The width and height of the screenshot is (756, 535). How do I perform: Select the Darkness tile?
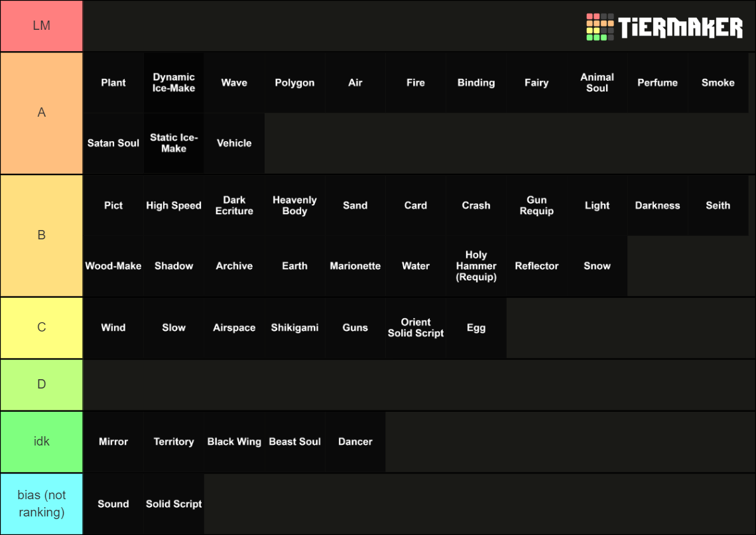point(658,206)
